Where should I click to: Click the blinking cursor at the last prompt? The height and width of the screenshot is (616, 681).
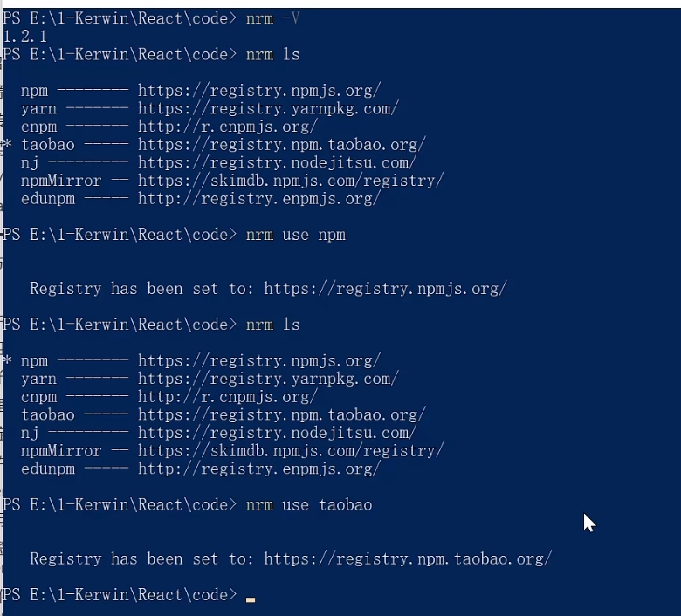point(251,599)
